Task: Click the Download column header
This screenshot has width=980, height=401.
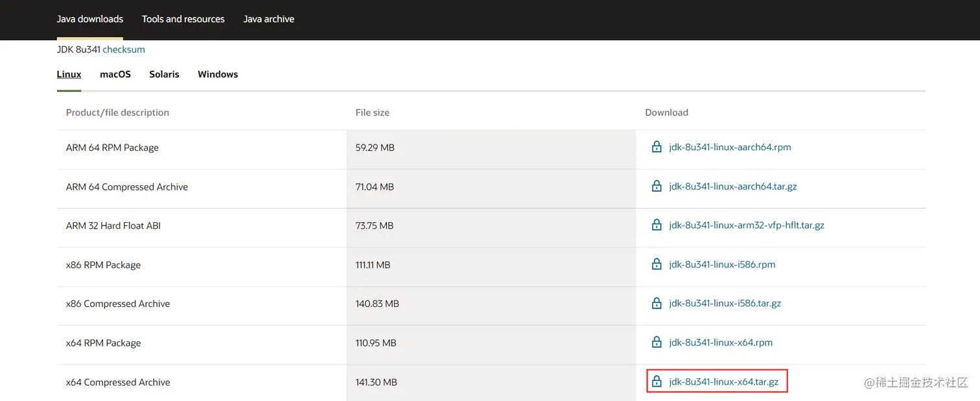Action: click(x=666, y=112)
